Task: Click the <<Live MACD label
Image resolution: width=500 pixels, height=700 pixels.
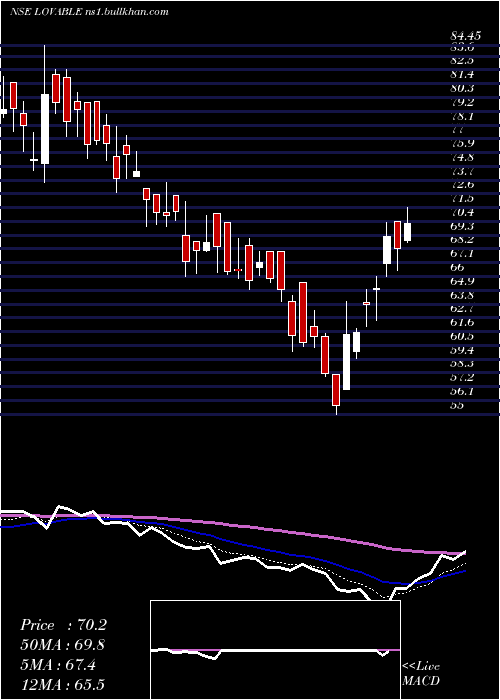Action: click(x=421, y=673)
